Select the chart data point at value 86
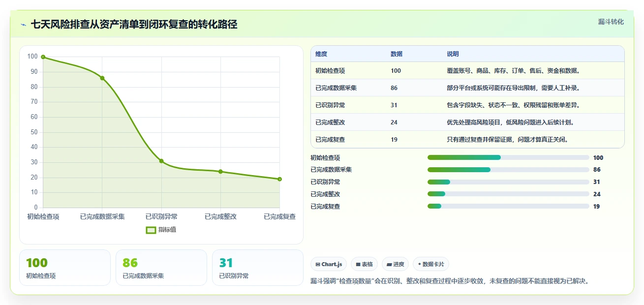The height and width of the screenshot is (305, 644). point(102,78)
